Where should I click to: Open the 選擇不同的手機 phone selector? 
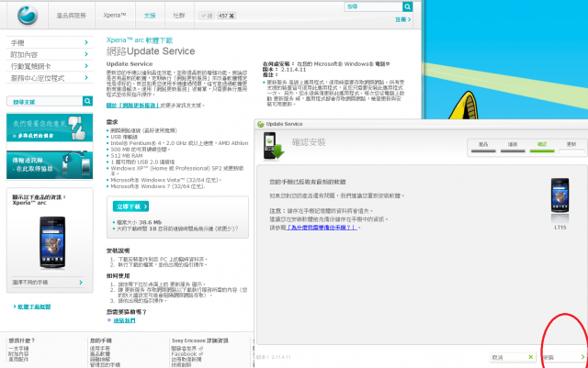(x=48, y=282)
